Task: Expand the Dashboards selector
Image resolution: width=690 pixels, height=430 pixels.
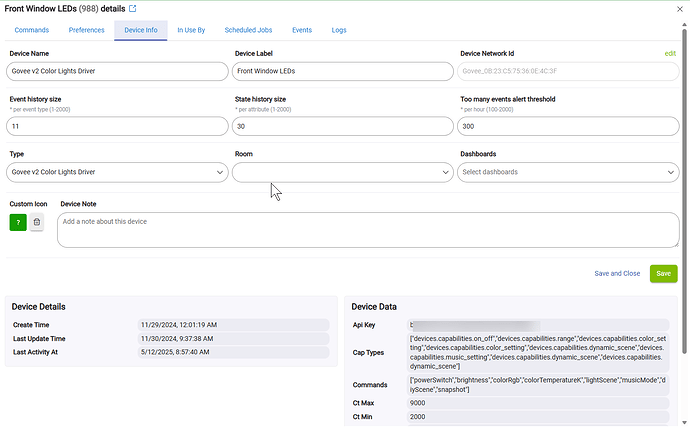Action: point(568,172)
